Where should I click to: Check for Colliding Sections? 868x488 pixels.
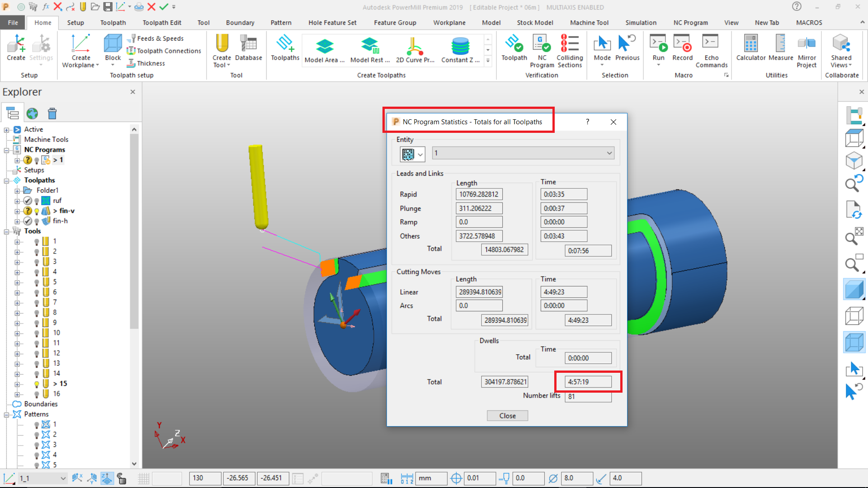[x=569, y=50]
